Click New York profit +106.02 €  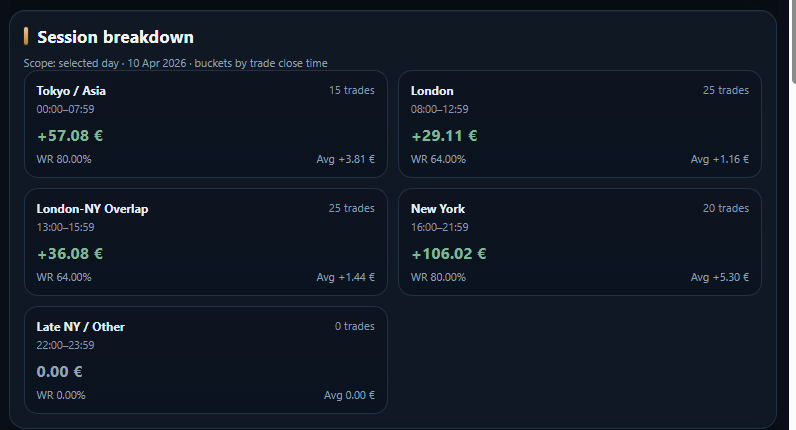pyautogui.click(x=448, y=254)
